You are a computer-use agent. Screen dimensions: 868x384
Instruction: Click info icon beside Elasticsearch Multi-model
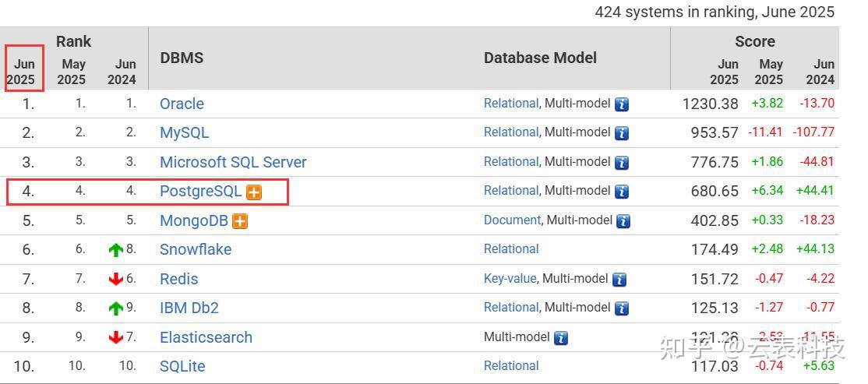(x=560, y=338)
